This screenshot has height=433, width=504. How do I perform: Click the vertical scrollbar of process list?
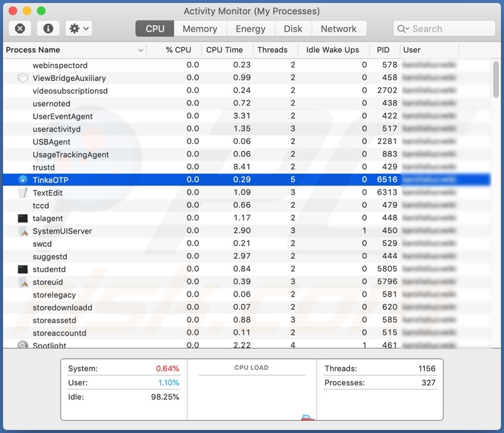click(496, 80)
